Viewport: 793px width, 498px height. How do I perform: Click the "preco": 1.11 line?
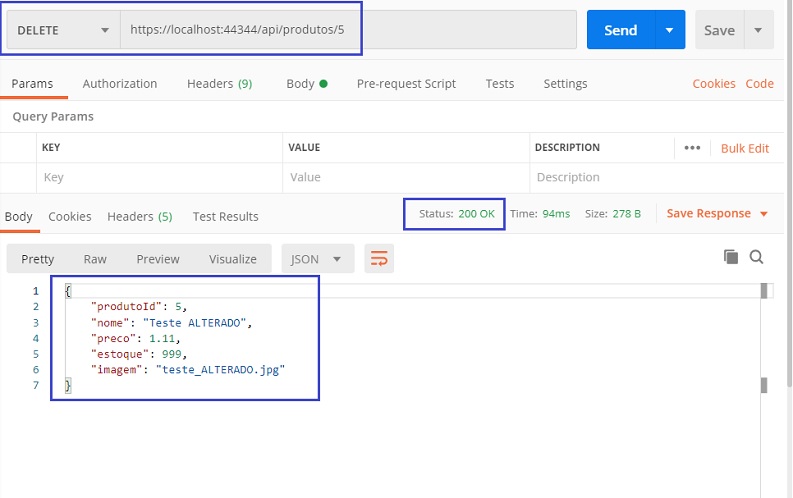click(136, 339)
